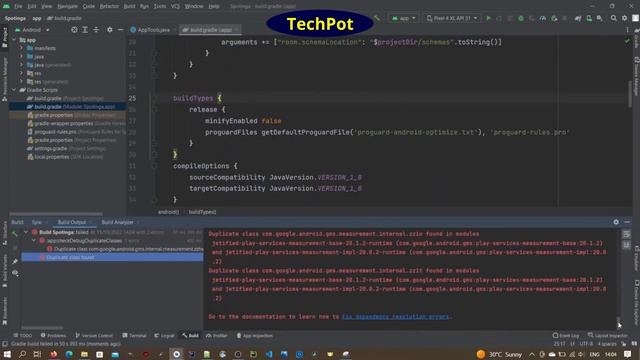This screenshot has height=360, width=640.
Task: Open the Android view selector dropdown
Action: click(x=32, y=30)
